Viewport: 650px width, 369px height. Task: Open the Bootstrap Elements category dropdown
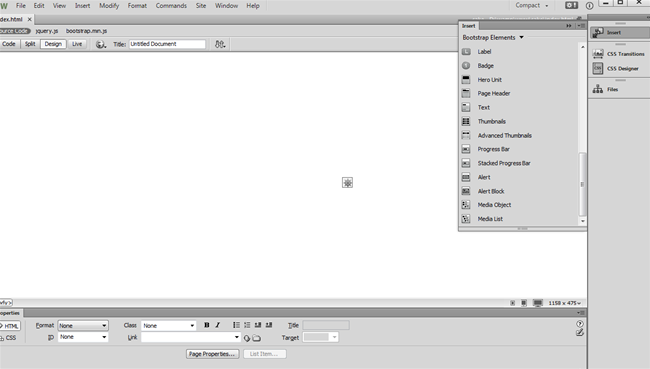(493, 37)
